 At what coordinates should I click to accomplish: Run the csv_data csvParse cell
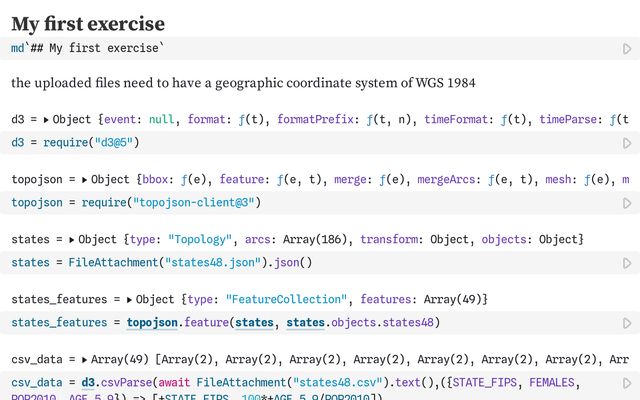[627, 383]
